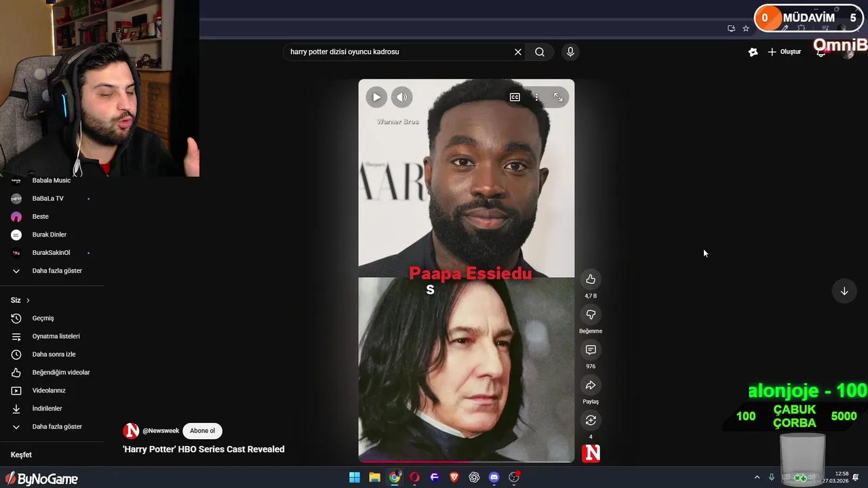Click the remix icon above 4
This screenshot has height=488, width=868.
tap(591, 420)
